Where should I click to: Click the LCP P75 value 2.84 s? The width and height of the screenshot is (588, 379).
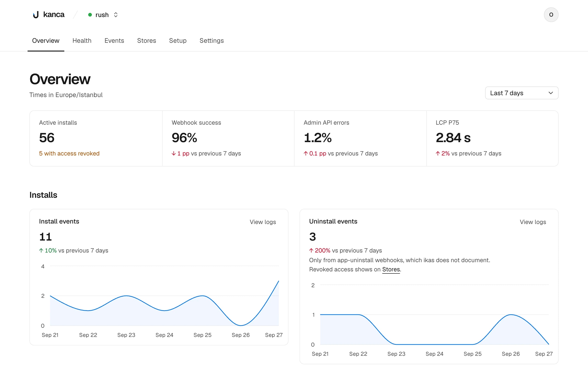pyautogui.click(x=453, y=138)
